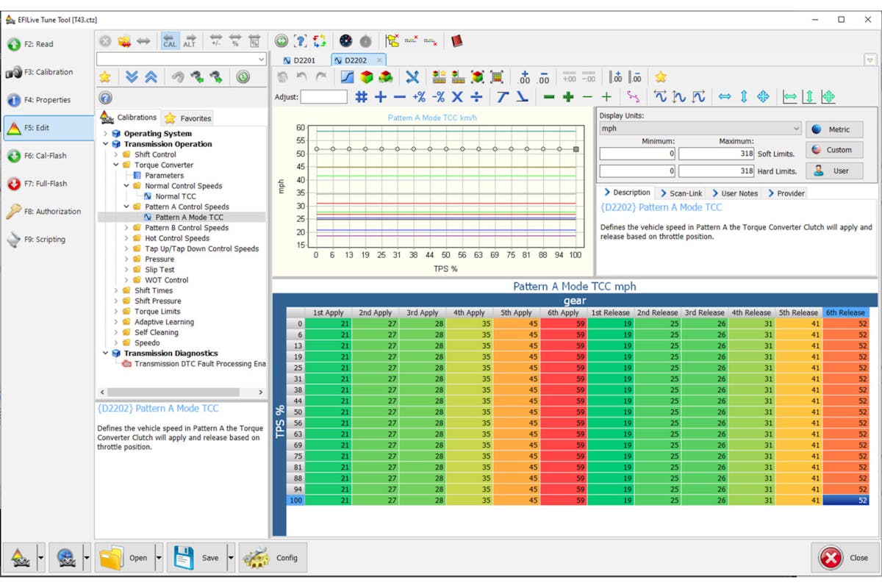Screen dimensions: 882x588
Task: Click the gauge dashboard icon in top toolbar
Action: pos(345,41)
